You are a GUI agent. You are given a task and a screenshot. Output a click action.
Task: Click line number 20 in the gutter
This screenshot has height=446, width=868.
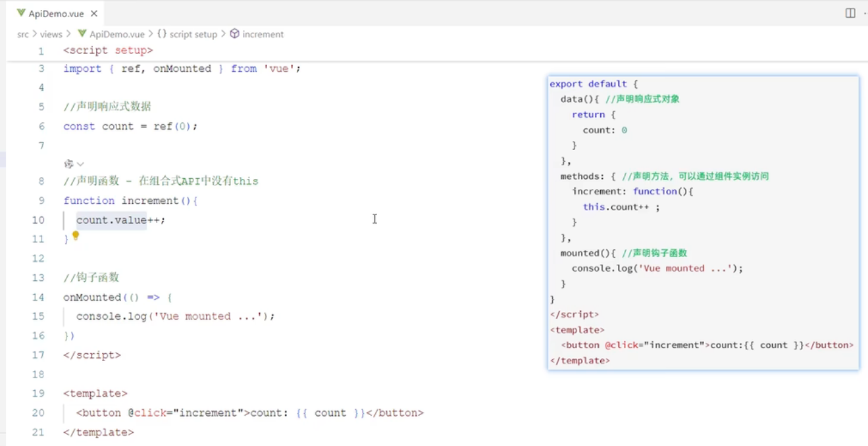38,413
